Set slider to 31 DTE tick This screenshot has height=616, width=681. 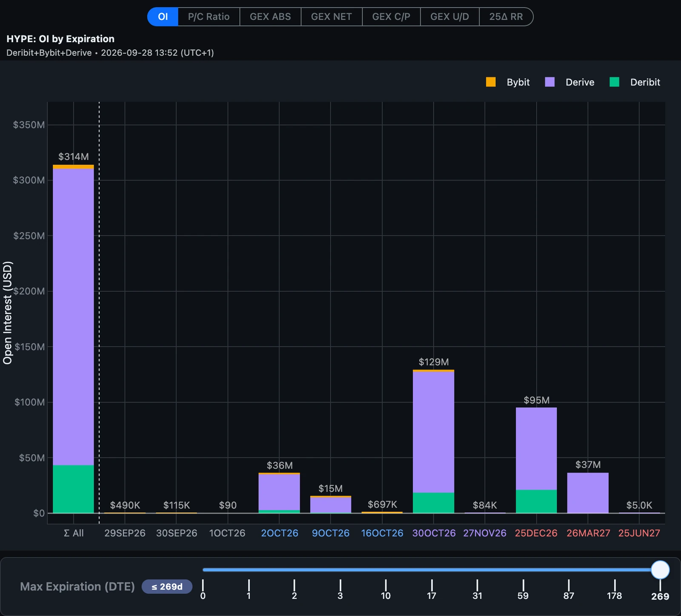coord(478,589)
